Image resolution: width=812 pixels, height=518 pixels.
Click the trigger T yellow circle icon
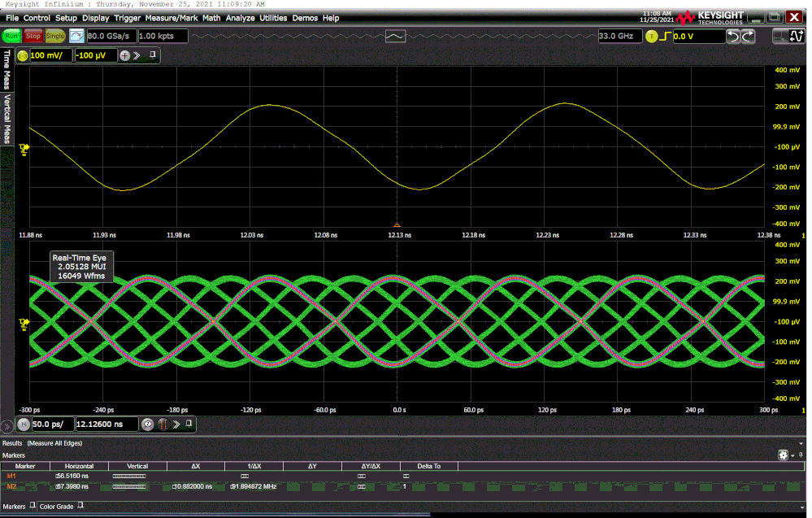[651, 36]
